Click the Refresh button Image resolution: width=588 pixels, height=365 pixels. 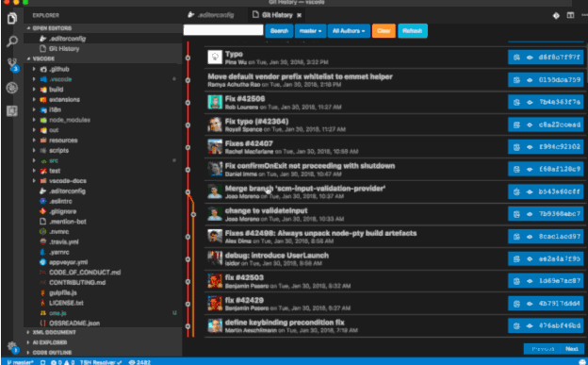click(x=413, y=31)
